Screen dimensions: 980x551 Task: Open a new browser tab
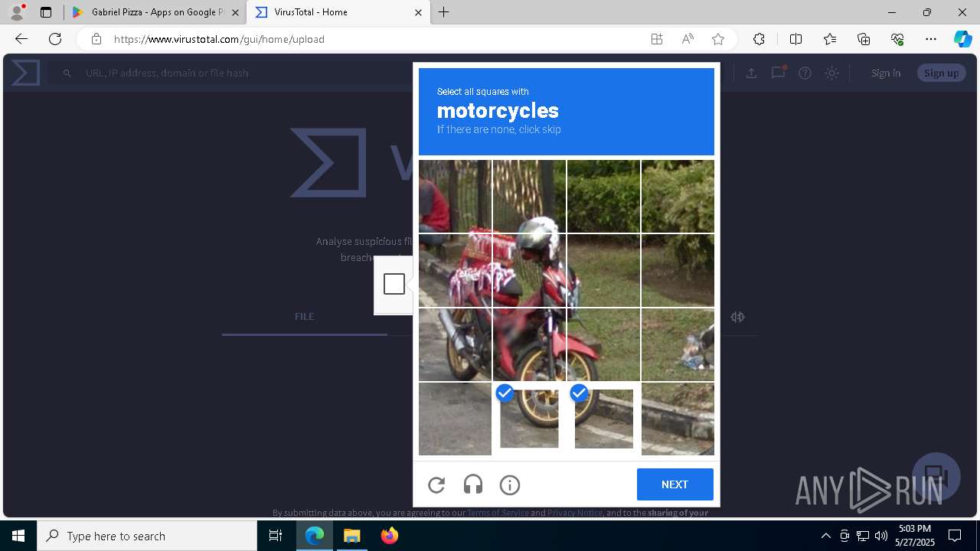coord(444,12)
